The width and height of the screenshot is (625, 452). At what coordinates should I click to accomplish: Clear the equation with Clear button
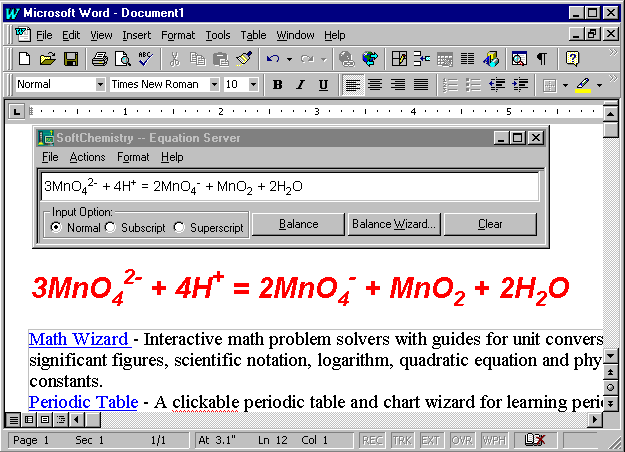click(490, 224)
